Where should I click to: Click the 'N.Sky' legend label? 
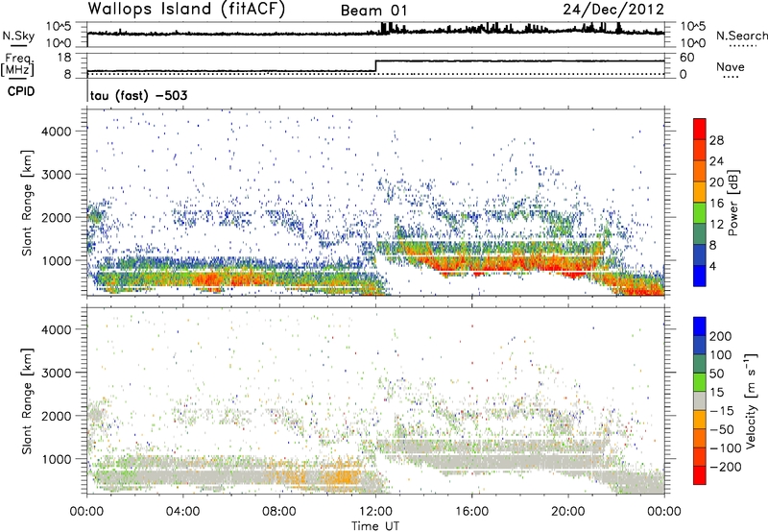[18, 36]
